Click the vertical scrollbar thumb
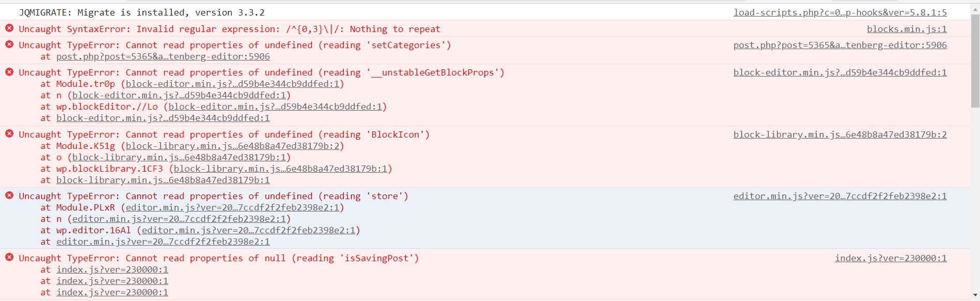This screenshot has width=980, height=301. click(x=975, y=61)
